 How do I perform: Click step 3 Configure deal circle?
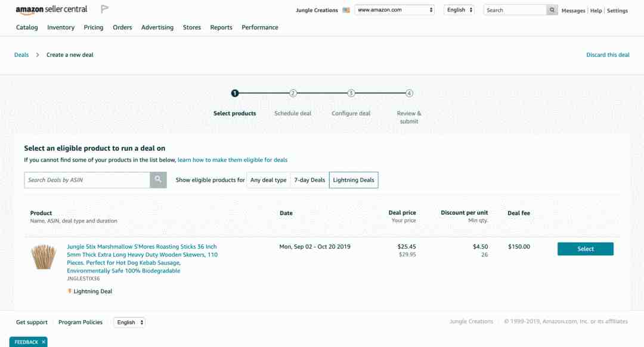[351, 93]
